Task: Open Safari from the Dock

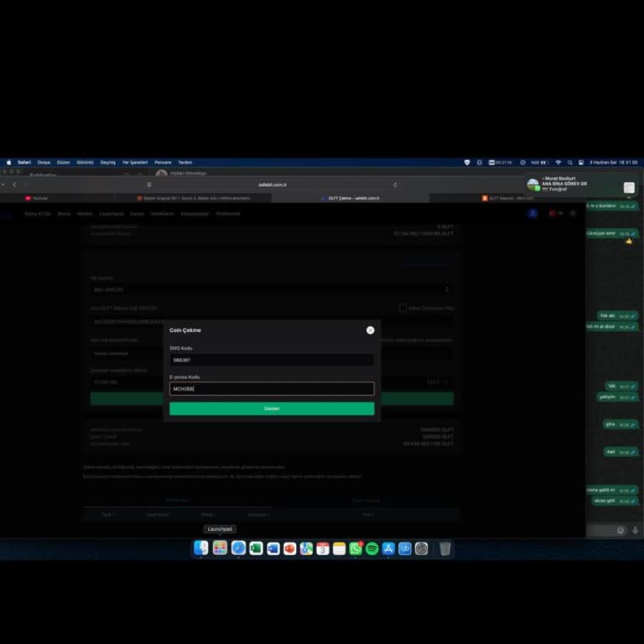Action: [x=238, y=548]
